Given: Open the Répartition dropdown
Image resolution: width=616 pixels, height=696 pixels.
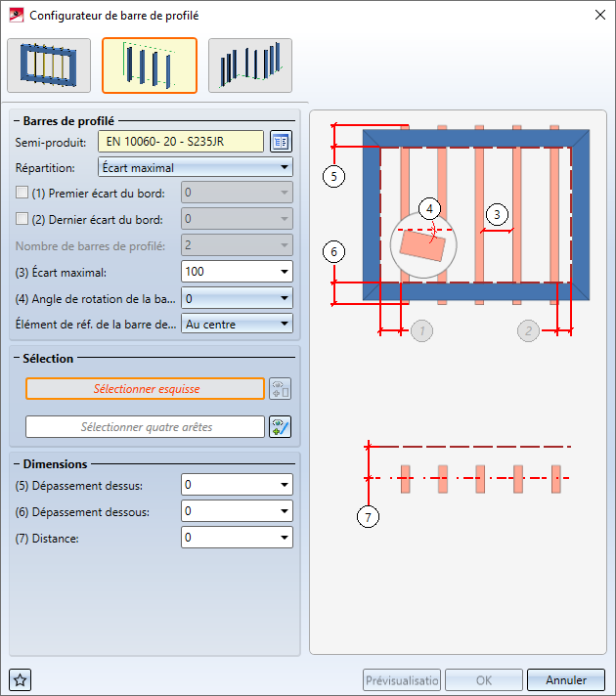Looking at the screenshot, I should click(x=196, y=168).
